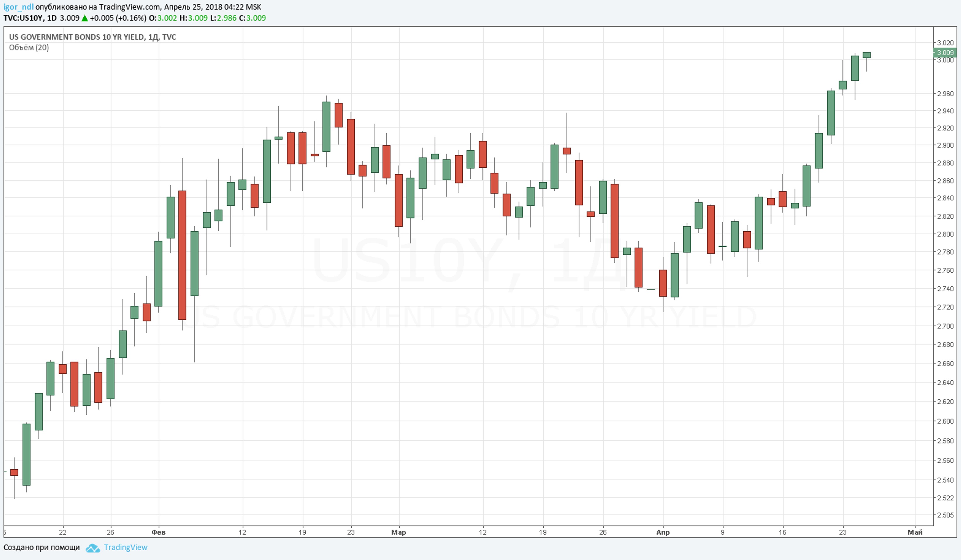
Task: Click the Мар month label on time axis
Action: click(399, 532)
